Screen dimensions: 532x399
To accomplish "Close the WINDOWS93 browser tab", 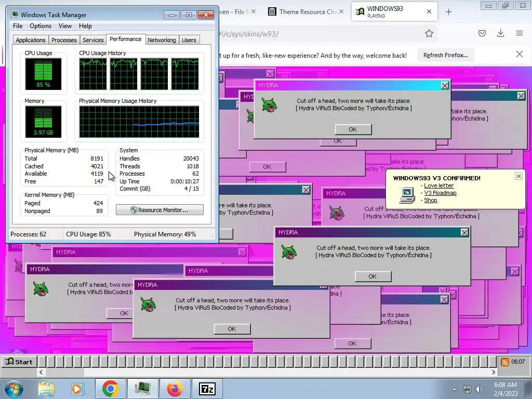I will pos(429,11).
